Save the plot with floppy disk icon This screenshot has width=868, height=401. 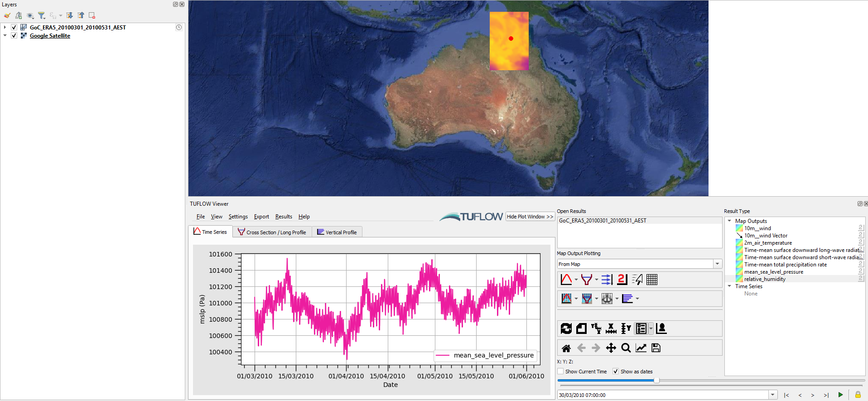[x=656, y=348]
